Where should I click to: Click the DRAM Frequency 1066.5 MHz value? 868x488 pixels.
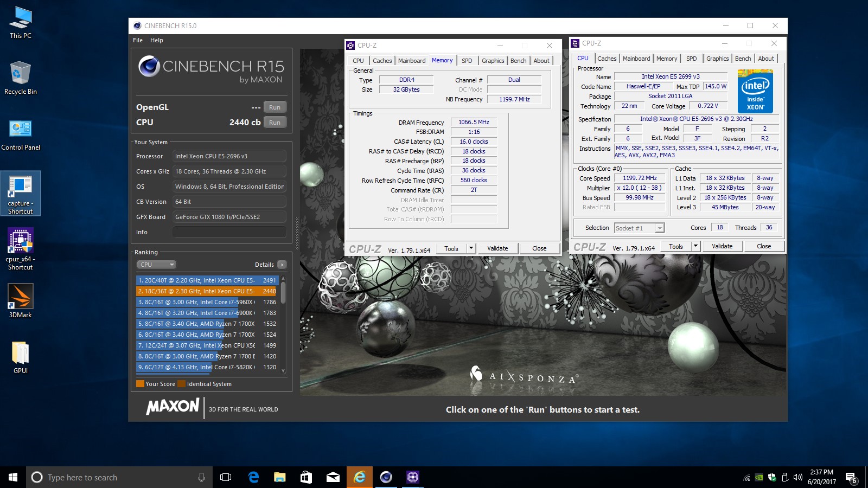point(474,123)
